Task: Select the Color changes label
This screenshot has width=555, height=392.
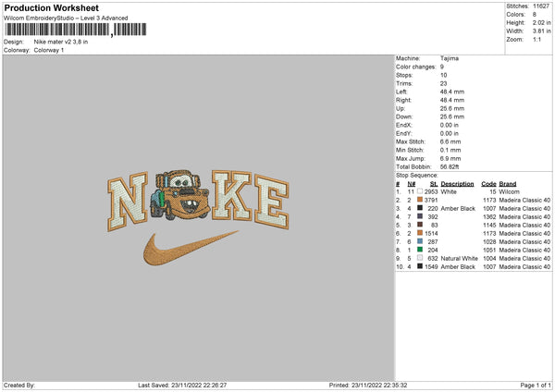Action: coord(416,67)
